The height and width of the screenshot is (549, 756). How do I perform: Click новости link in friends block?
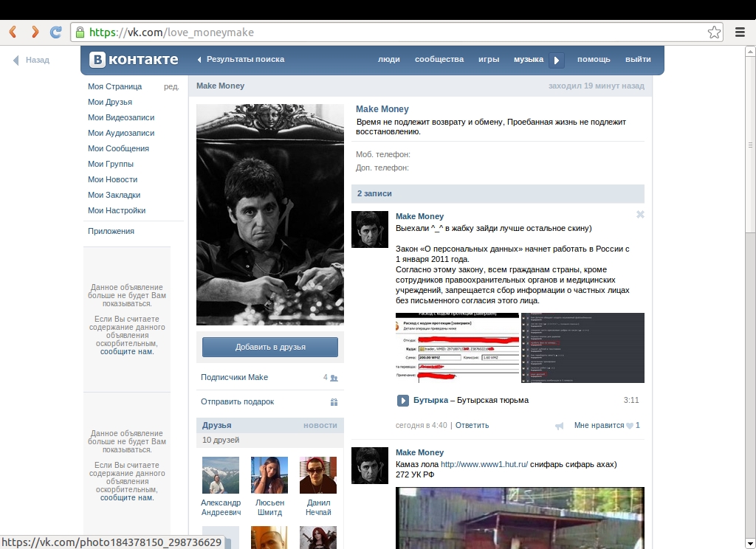point(320,425)
